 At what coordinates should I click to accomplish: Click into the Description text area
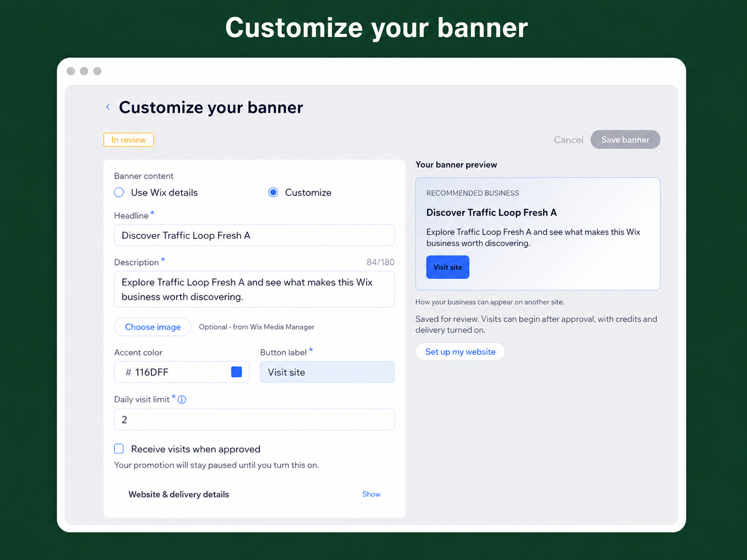tap(254, 289)
